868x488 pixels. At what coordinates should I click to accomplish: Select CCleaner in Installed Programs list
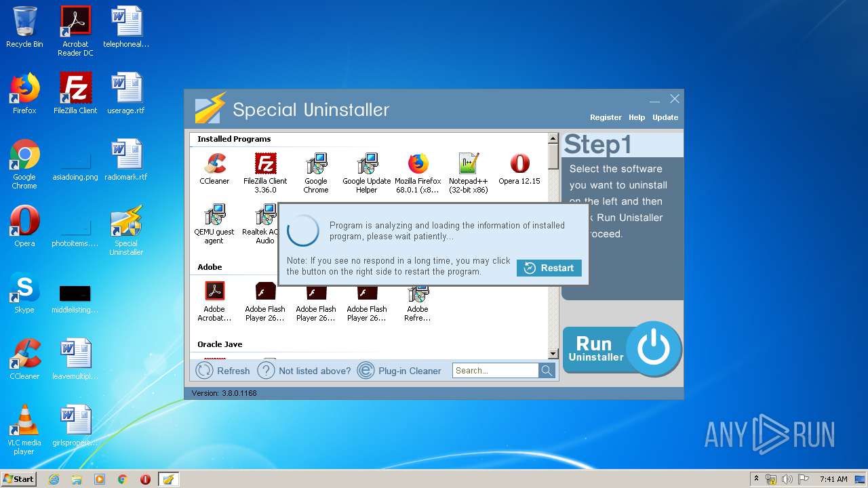214,169
